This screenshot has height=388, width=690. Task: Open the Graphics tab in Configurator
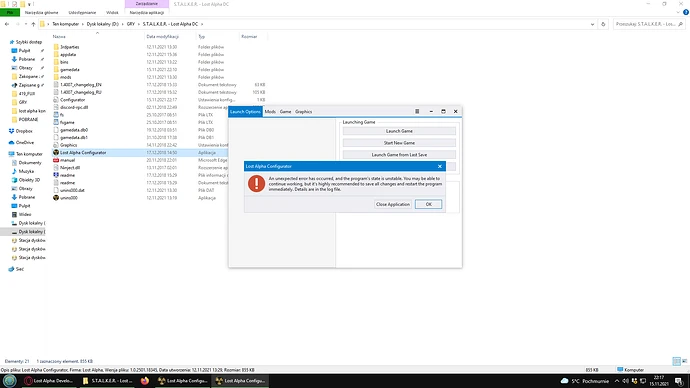(304, 112)
